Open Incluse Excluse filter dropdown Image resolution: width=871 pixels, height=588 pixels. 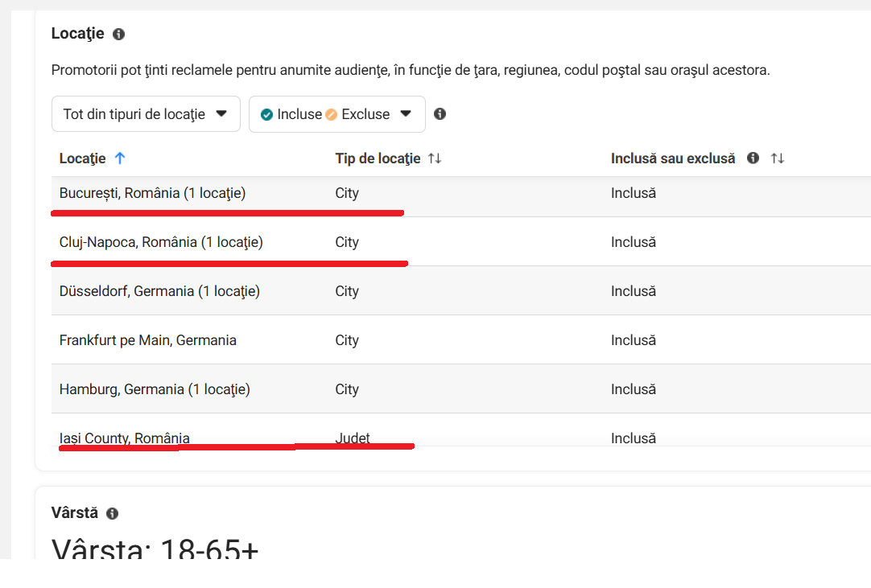(x=337, y=114)
